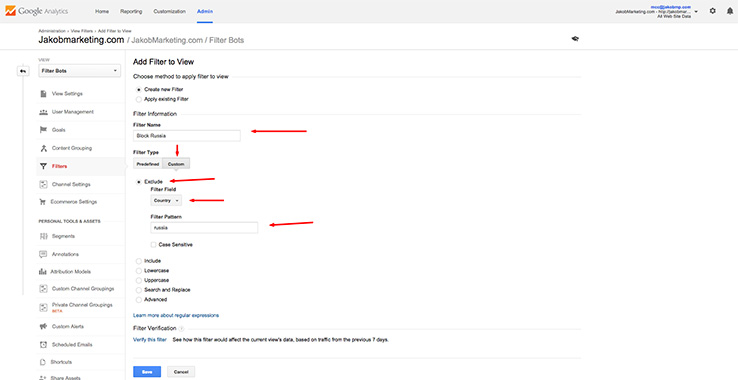Click the Content Grouping icon

pyautogui.click(x=43, y=148)
